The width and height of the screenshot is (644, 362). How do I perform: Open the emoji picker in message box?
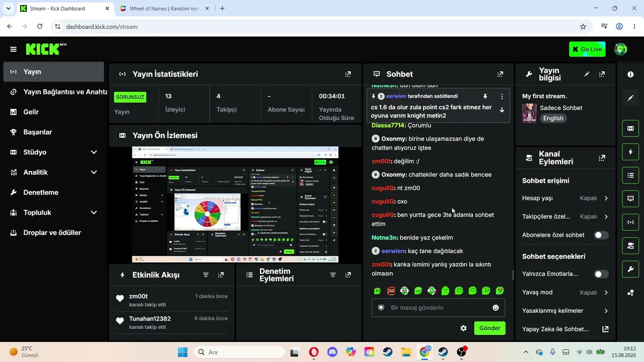pyautogui.click(x=496, y=308)
